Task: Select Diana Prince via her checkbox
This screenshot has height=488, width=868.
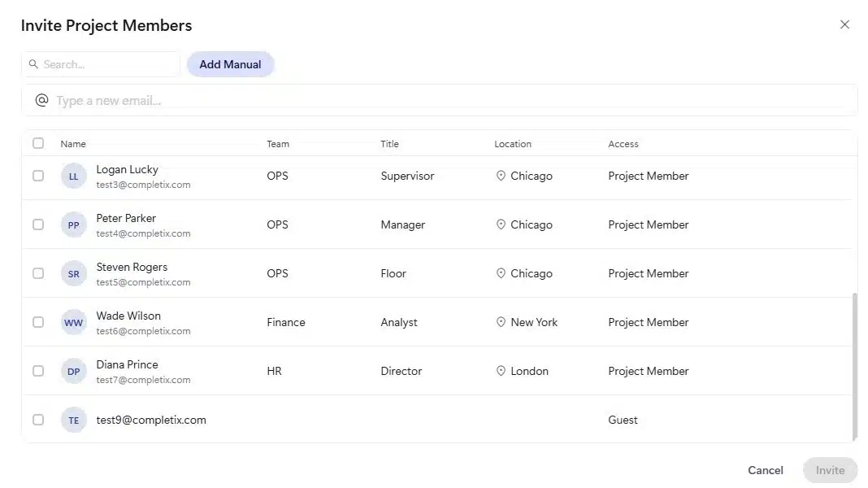Action: [x=37, y=370]
